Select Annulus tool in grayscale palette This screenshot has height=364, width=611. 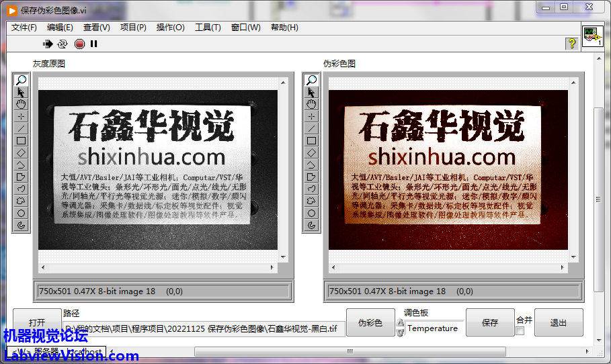(x=21, y=225)
